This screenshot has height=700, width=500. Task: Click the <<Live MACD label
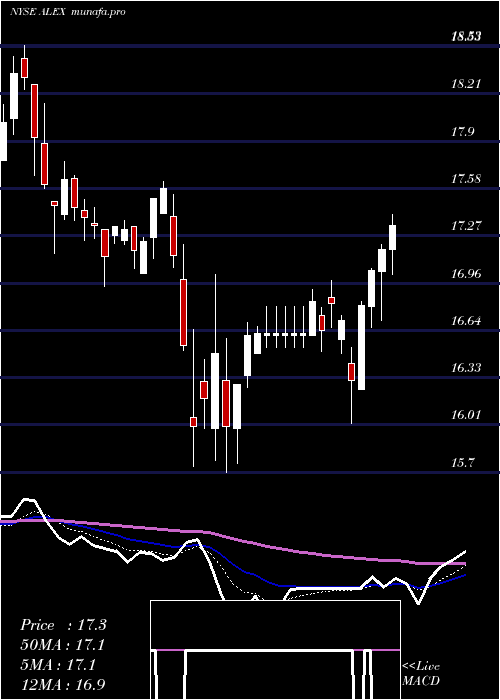point(421,673)
